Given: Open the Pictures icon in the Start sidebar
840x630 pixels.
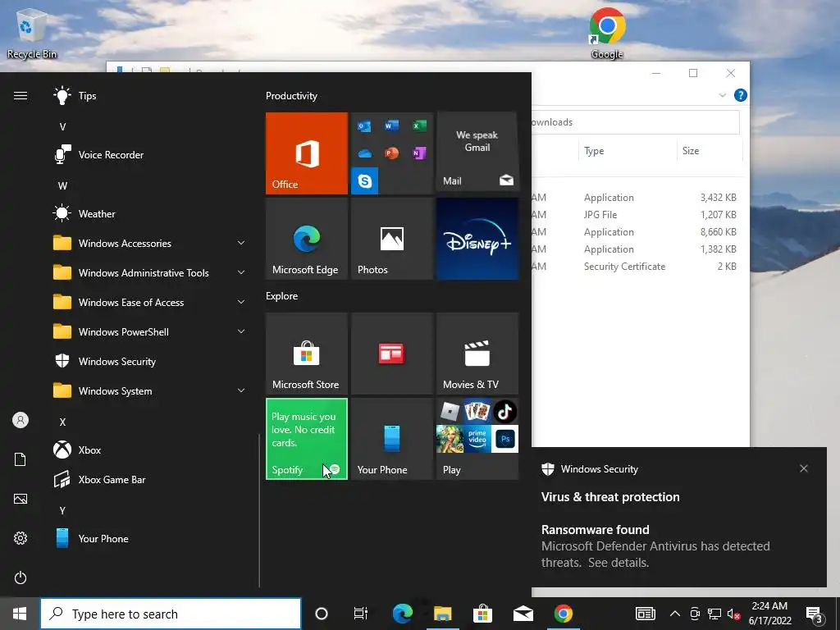Looking at the screenshot, I should point(21,500).
